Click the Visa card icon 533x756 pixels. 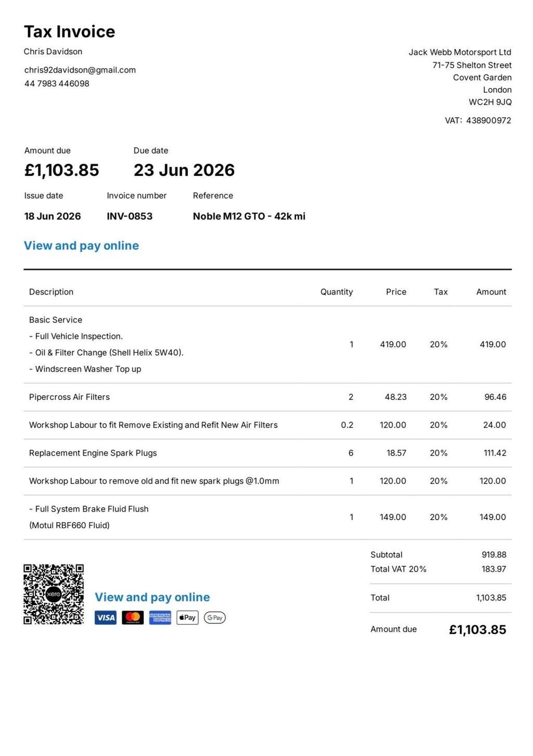106,618
